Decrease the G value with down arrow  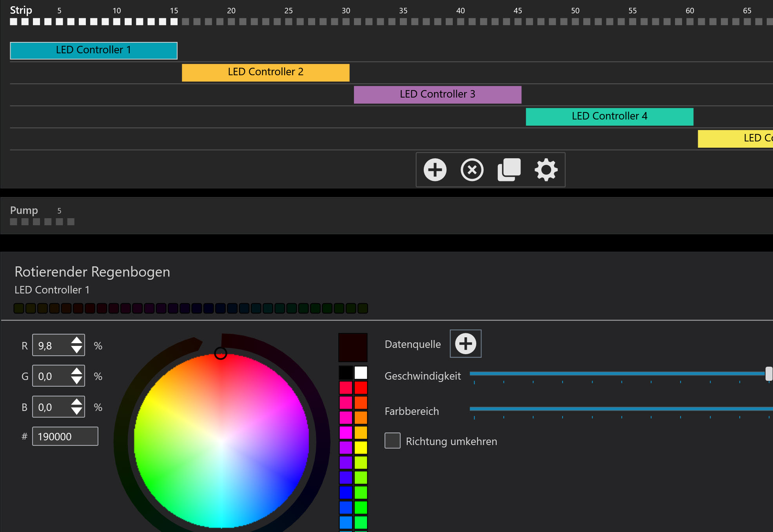tap(77, 381)
